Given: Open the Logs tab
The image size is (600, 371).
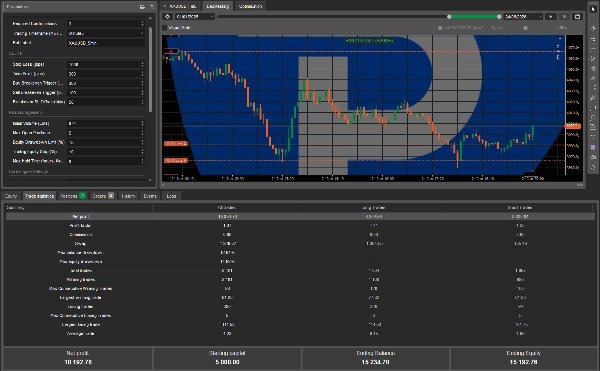Looking at the screenshot, I should pyautogui.click(x=171, y=196).
